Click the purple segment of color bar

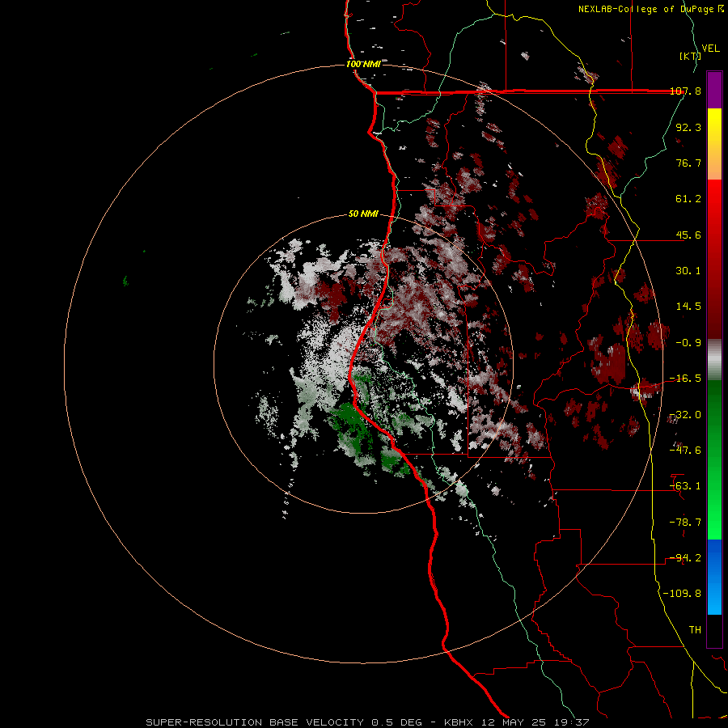coord(714,90)
